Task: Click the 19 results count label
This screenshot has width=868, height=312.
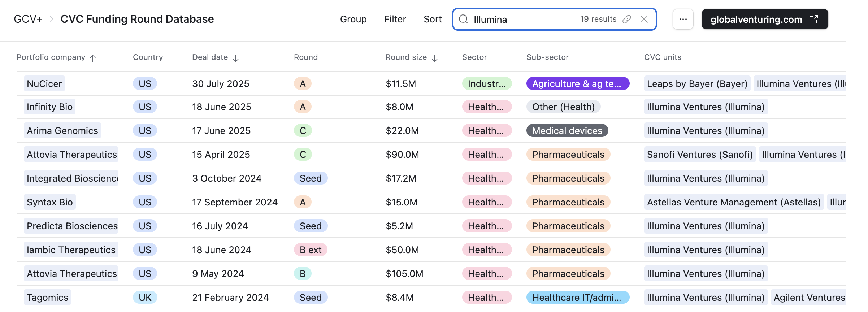Action: (598, 19)
